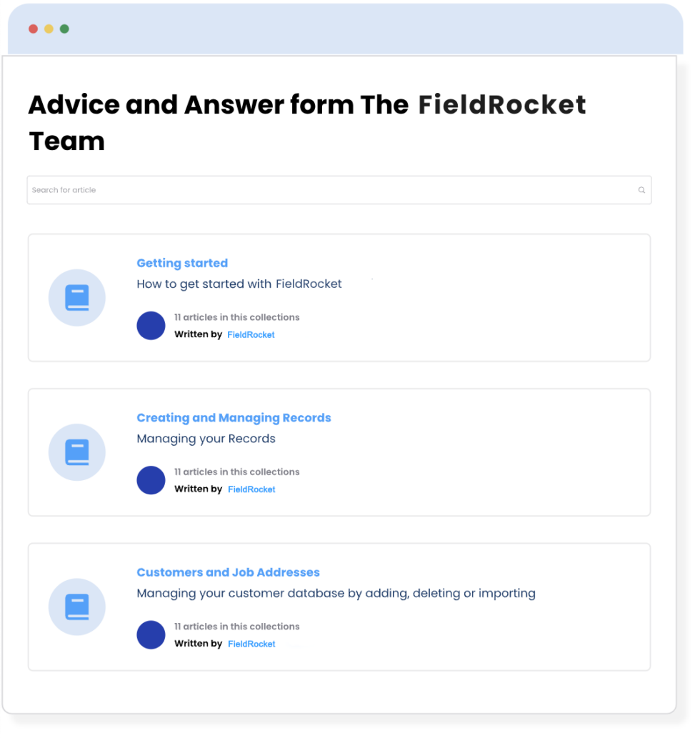Click the 11 articles text in Getting started

[x=237, y=317]
